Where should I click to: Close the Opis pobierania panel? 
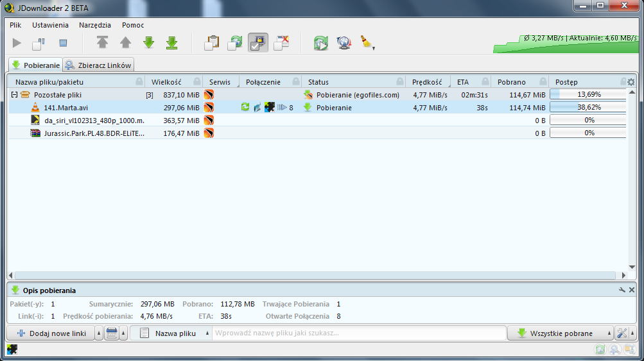(x=632, y=290)
